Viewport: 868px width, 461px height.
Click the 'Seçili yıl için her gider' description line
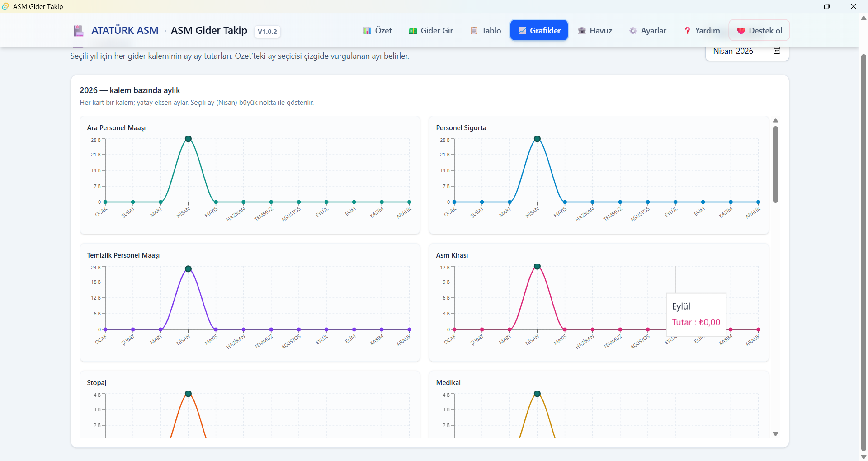(240, 56)
